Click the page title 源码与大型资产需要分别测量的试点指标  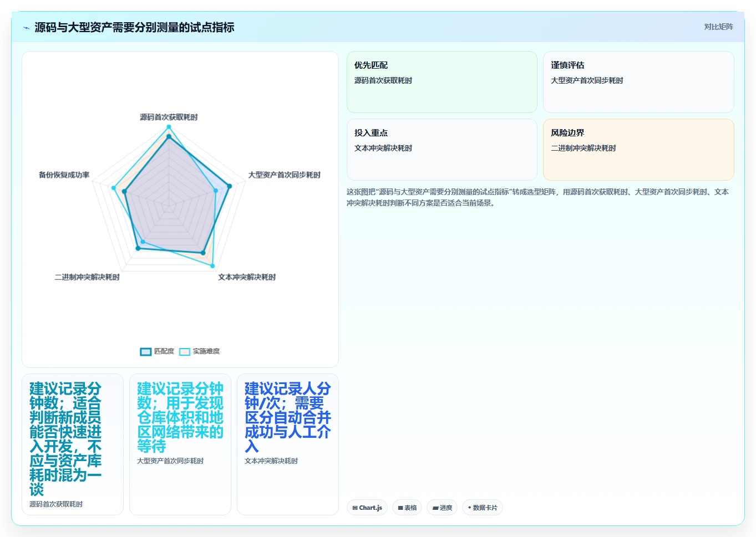[x=134, y=27]
